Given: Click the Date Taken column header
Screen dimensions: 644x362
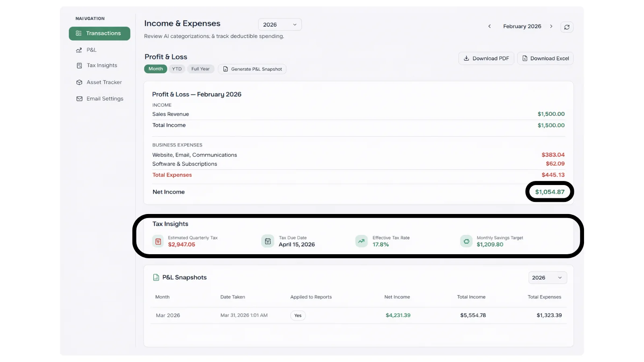Looking at the screenshot, I should tap(233, 297).
